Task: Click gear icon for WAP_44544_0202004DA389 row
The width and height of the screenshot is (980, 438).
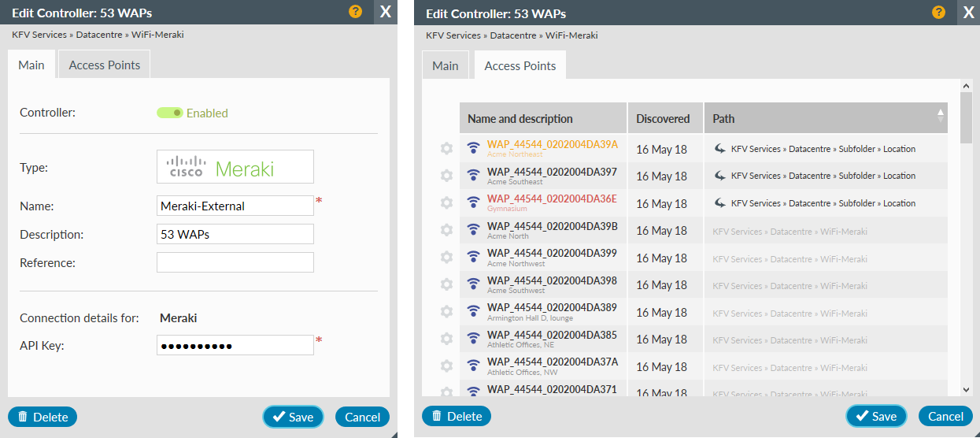Action: (446, 311)
